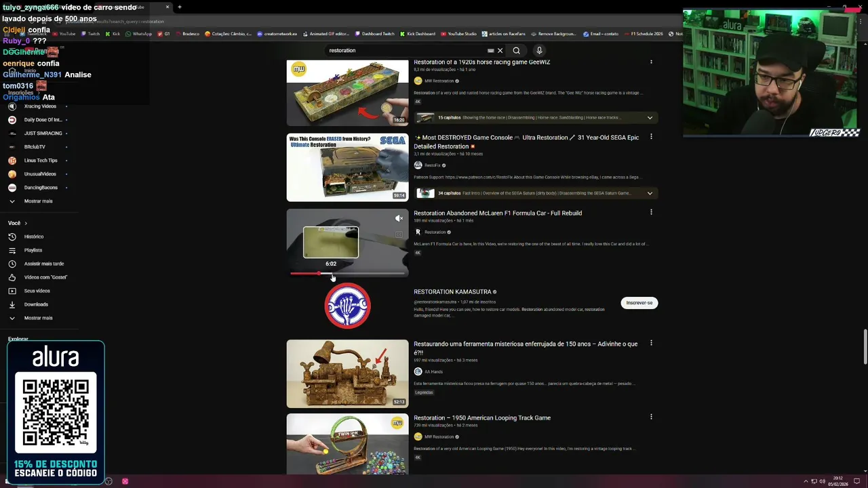Open the rusty 150-year tool thumbnail

click(347, 373)
